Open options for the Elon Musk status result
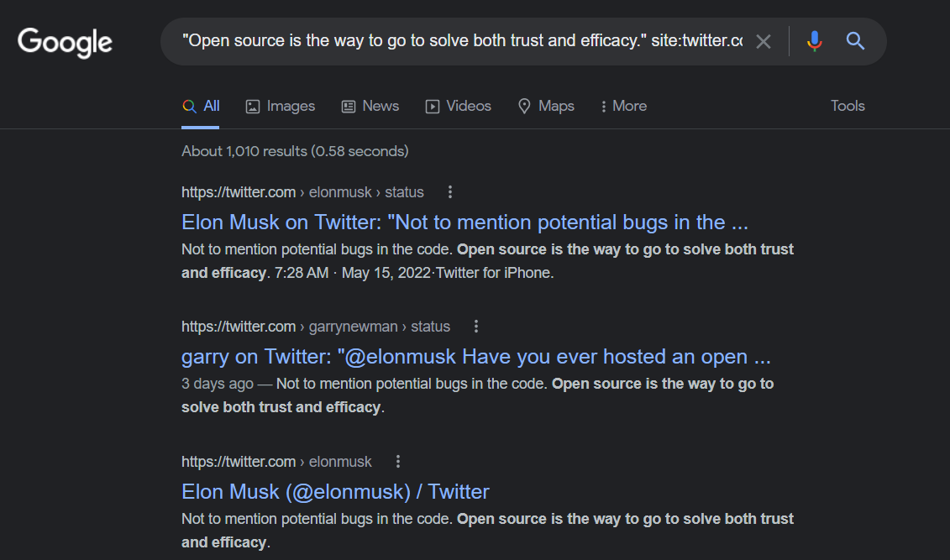Image resolution: width=950 pixels, height=560 pixels. pos(450,192)
